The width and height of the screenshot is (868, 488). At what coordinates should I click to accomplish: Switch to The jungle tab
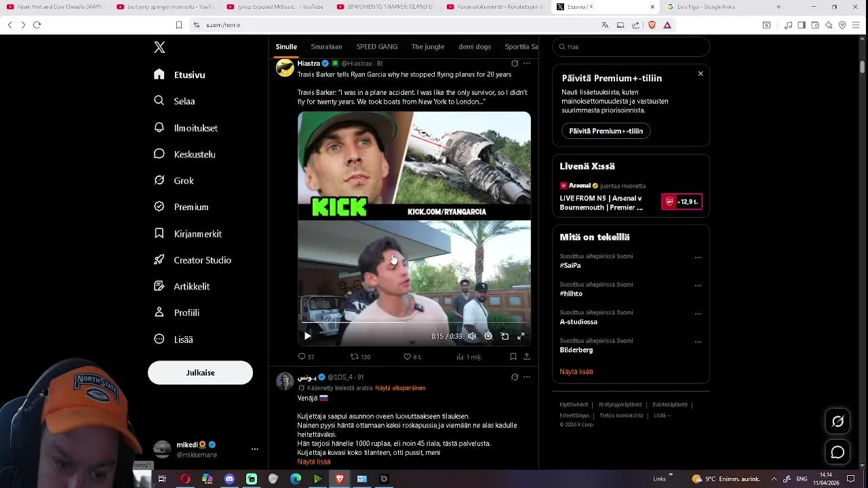pyautogui.click(x=428, y=47)
